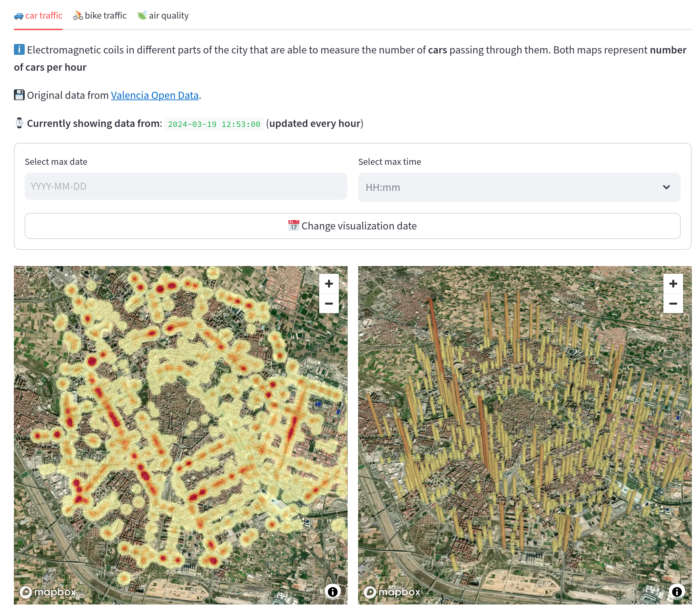
Task: Zoom out on the heatmap map
Action: click(x=329, y=303)
